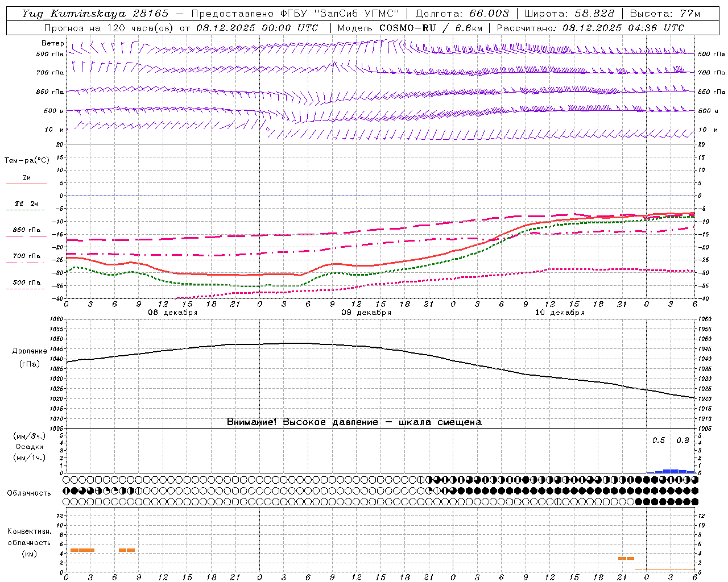
Task: Click the latitude value Широта: 58.828
Action: tap(569, 14)
